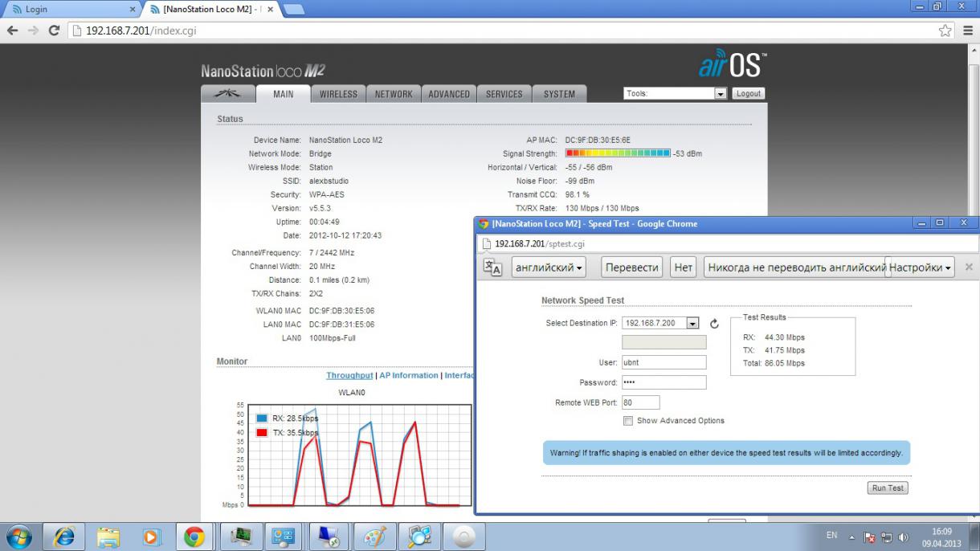The height and width of the screenshot is (551, 980).
Task: Click the volume speaker tray icon
Action: click(x=903, y=537)
